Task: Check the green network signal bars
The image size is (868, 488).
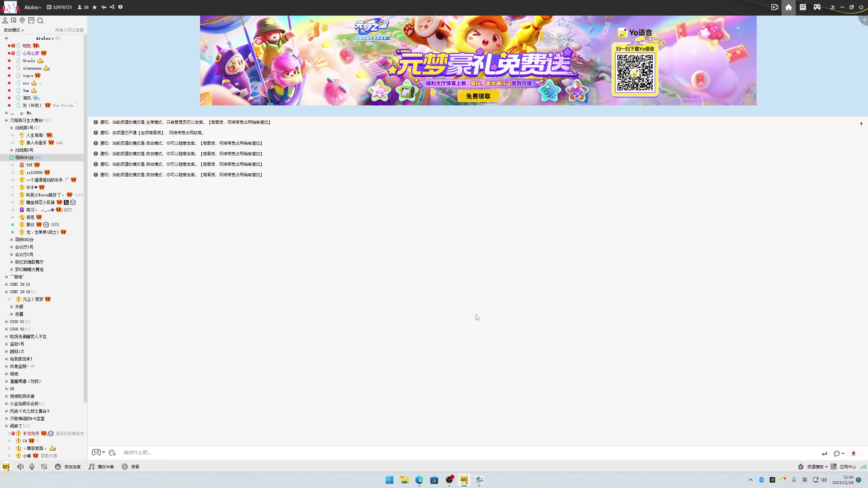Action: point(863,467)
